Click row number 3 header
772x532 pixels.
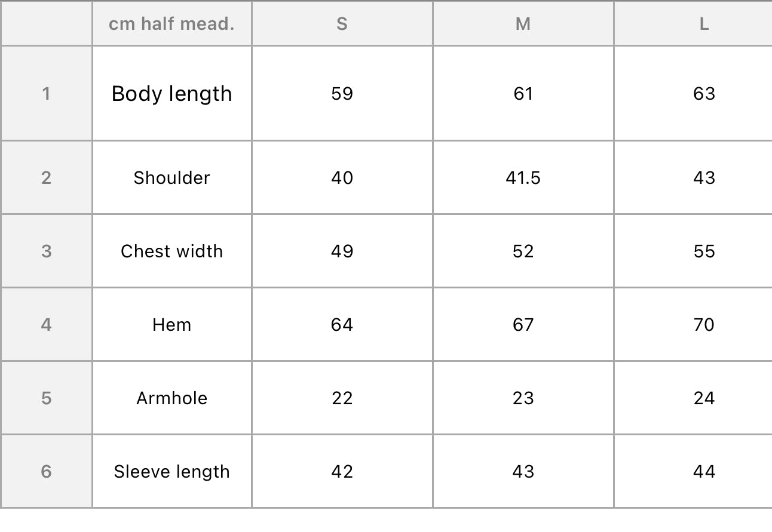point(46,251)
